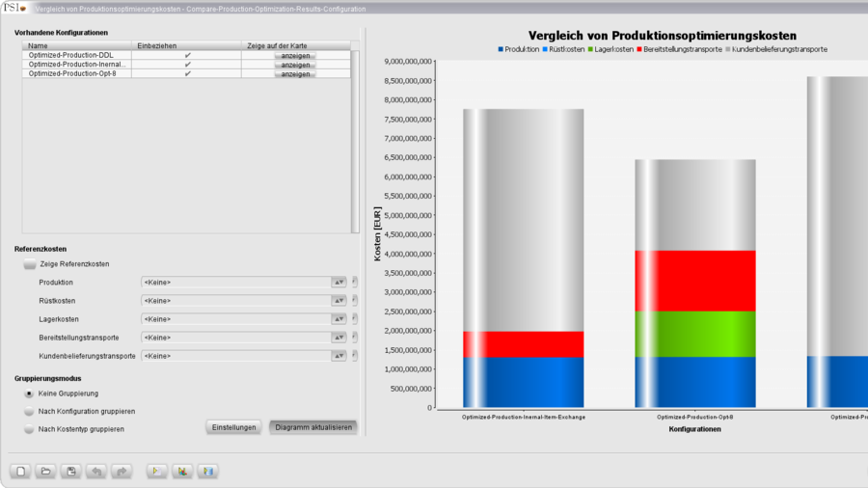Click the blue table list toolbar icon
Image resolution: width=868 pixels, height=488 pixels.
coord(207,472)
